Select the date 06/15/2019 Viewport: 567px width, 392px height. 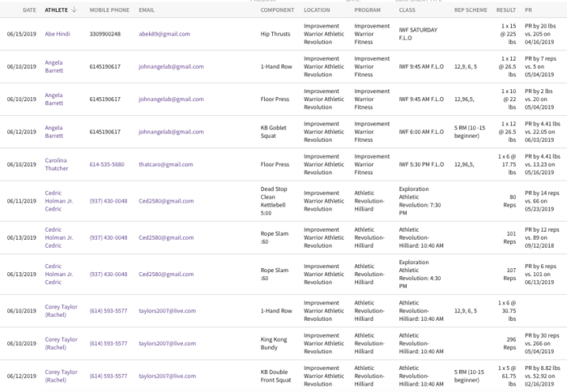pos(21,34)
